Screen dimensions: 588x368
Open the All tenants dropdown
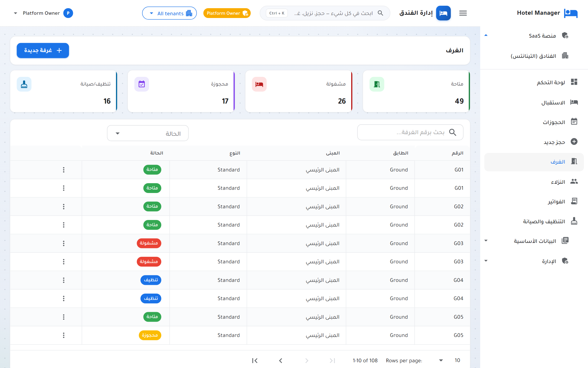[169, 13]
